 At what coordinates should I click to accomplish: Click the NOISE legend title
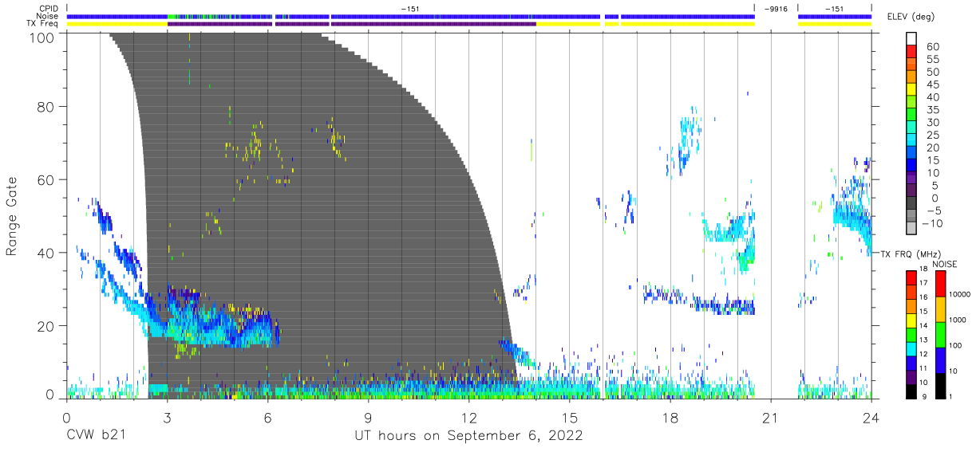[946, 265]
